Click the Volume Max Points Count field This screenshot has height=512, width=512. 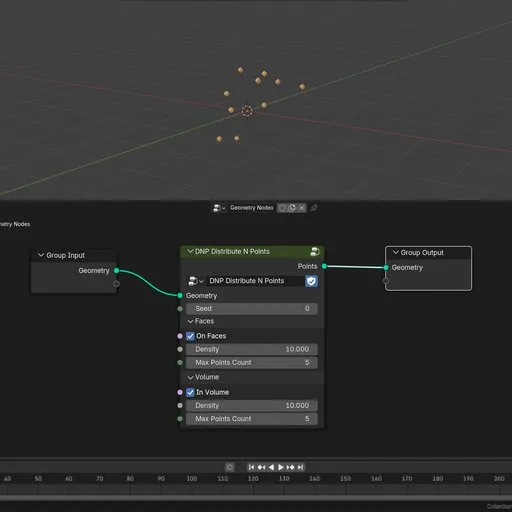pyautogui.click(x=252, y=419)
